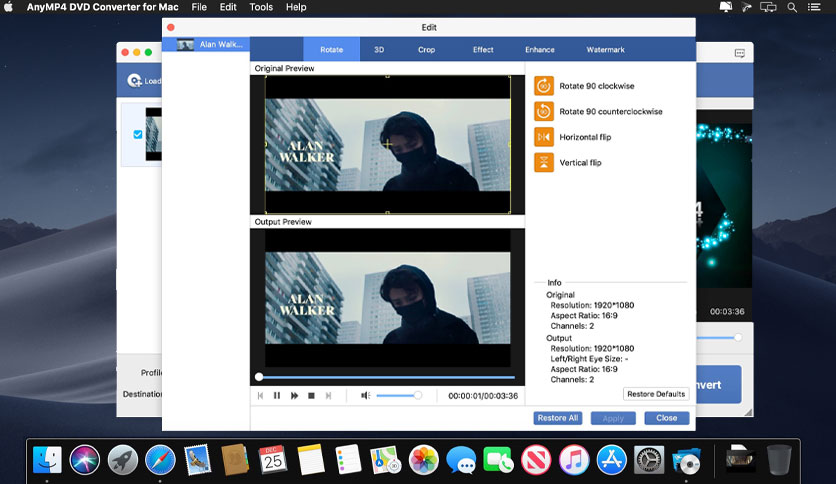
Task: Open Launchpad from the dock
Action: point(122,459)
